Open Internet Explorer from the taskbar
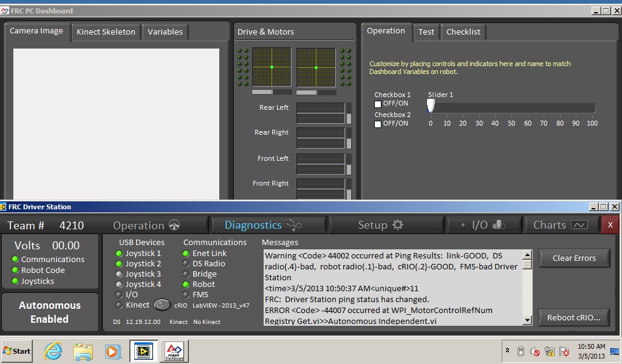Viewport: 622px width, 364px height. pos(53,351)
